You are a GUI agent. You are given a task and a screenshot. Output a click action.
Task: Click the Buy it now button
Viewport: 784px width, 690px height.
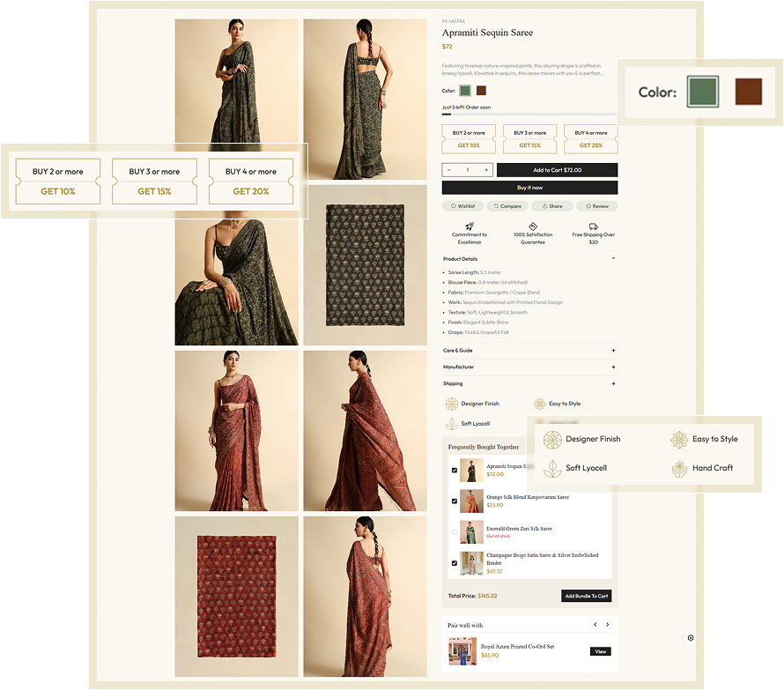(529, 188)
